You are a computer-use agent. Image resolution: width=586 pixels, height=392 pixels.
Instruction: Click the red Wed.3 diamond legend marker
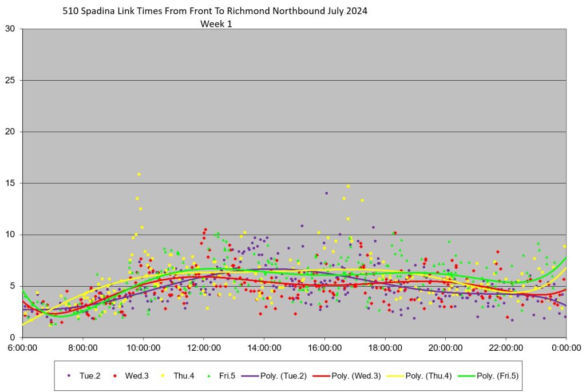(115, 375)
